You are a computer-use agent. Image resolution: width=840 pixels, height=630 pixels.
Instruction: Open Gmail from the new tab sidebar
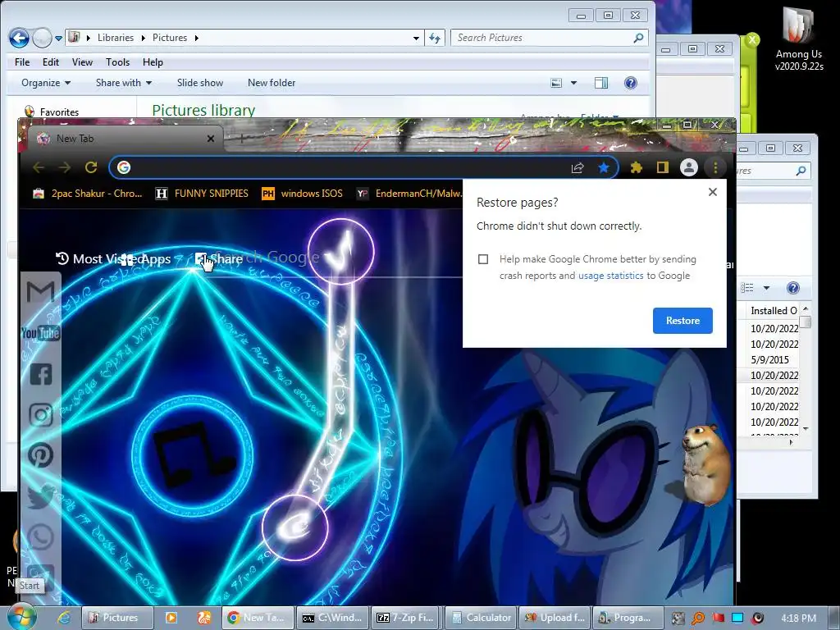41,291
